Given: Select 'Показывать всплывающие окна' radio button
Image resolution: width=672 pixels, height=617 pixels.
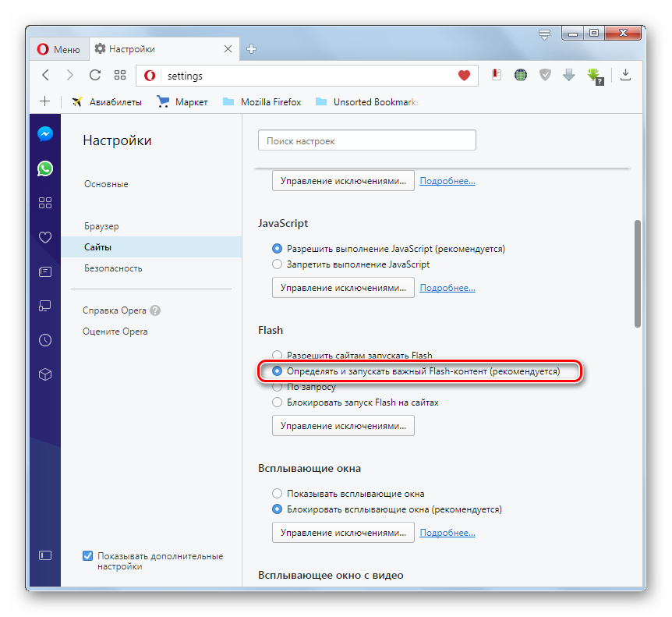Looking at the screenshot, I should click(x=277, y=494).
